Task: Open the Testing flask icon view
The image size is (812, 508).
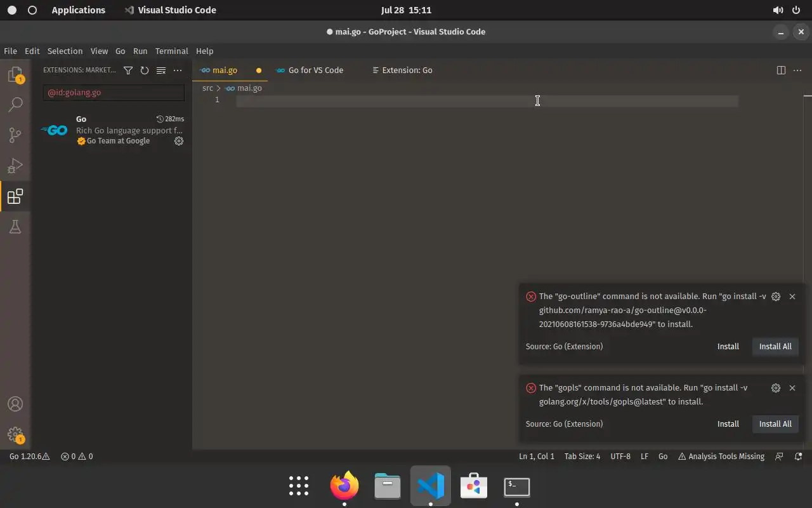Action: pos(15,227)
